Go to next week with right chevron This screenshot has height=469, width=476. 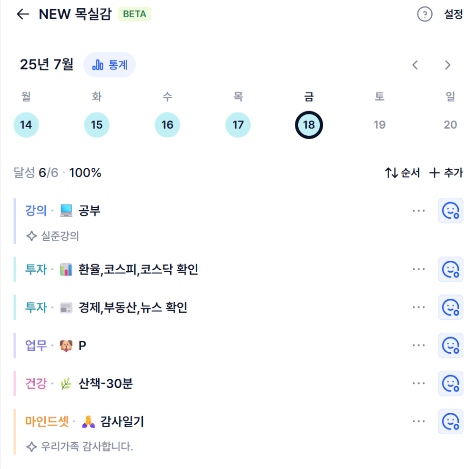click(x=447, y=65)
